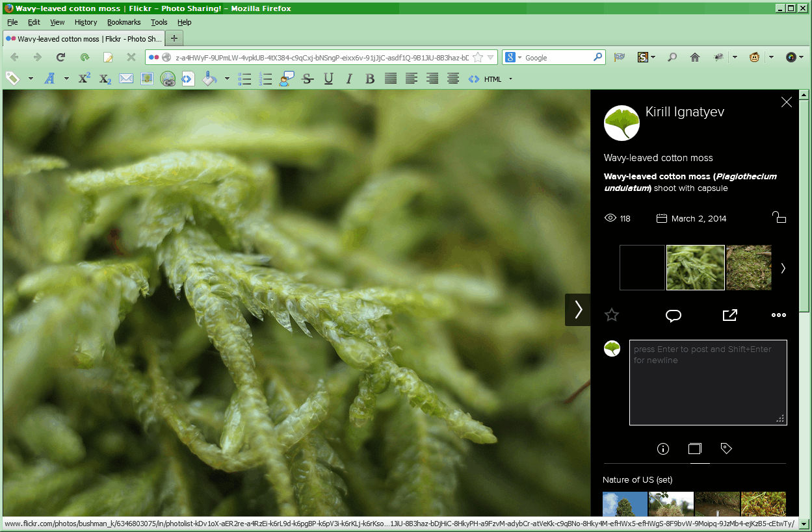
Task: Apply strikethrough formatting
Action: pos(308,79)
